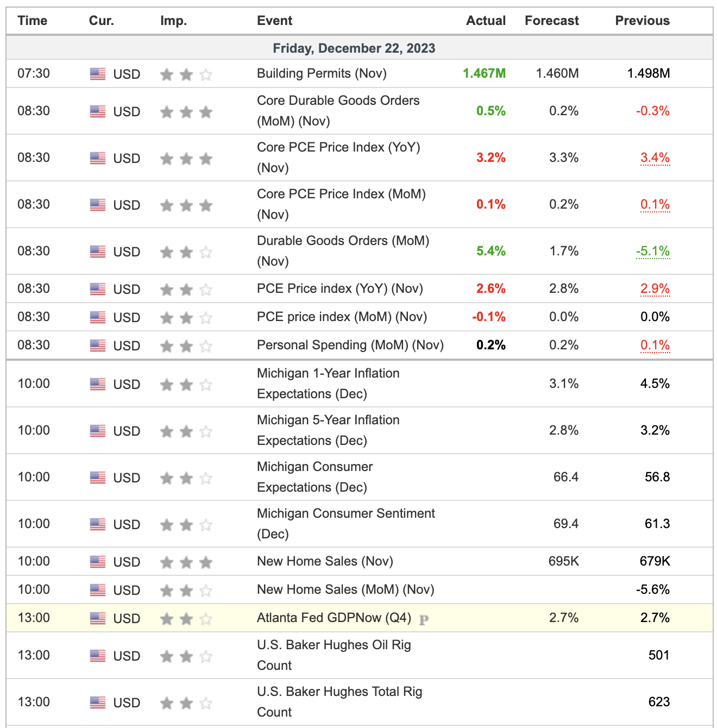Click revised previous value 3.4% for Core PCE YoY
Image resolution: width=717 pixels, height=728 pixels.
pos(655,158)
